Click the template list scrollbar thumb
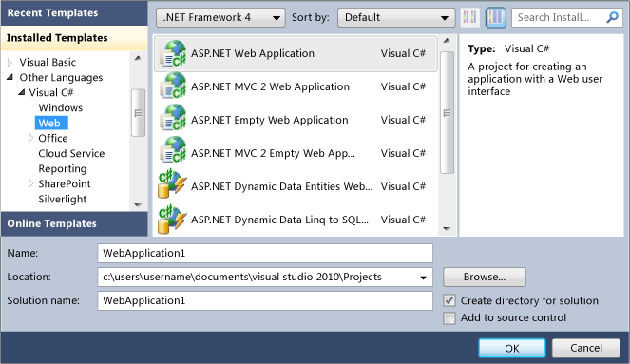Viewport: 630px width, 364px height. tap(447, 113)
